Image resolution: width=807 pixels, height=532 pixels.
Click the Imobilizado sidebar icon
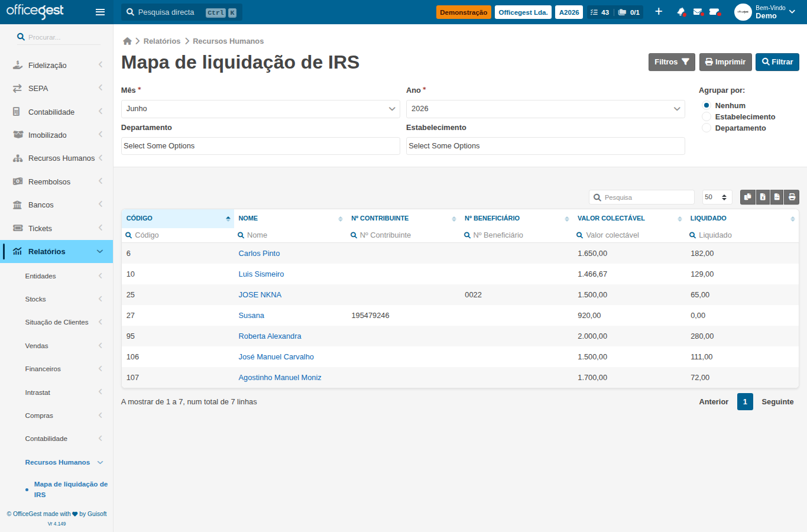(x=18, y=135)
